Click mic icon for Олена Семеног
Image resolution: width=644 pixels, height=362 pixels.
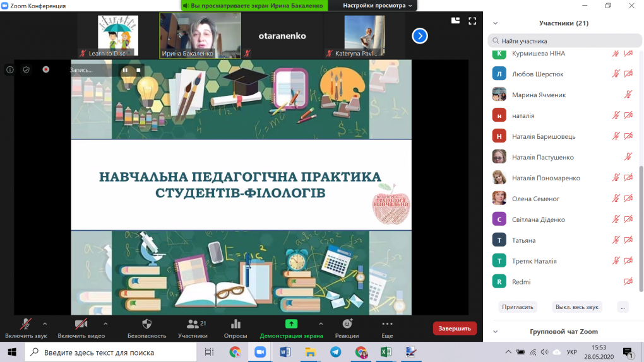pyautogui.click(x=616, y=198)
